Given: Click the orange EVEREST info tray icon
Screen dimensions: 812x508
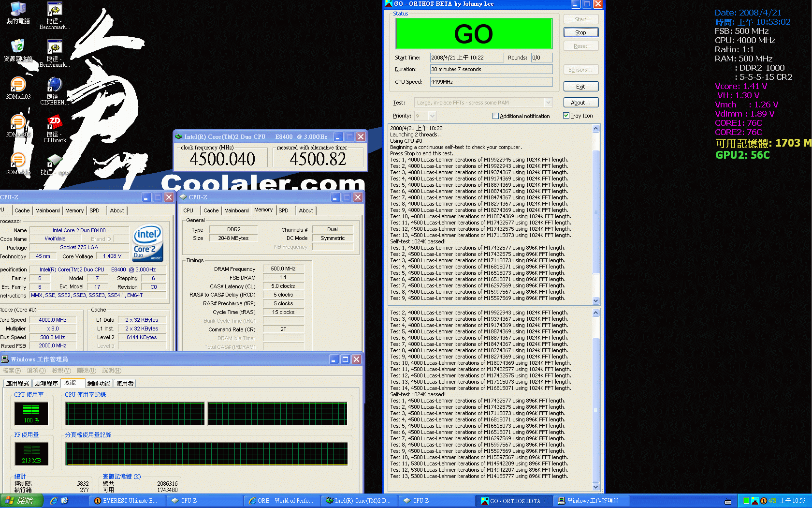Looking at the screenshot, I should pos(764,501).
